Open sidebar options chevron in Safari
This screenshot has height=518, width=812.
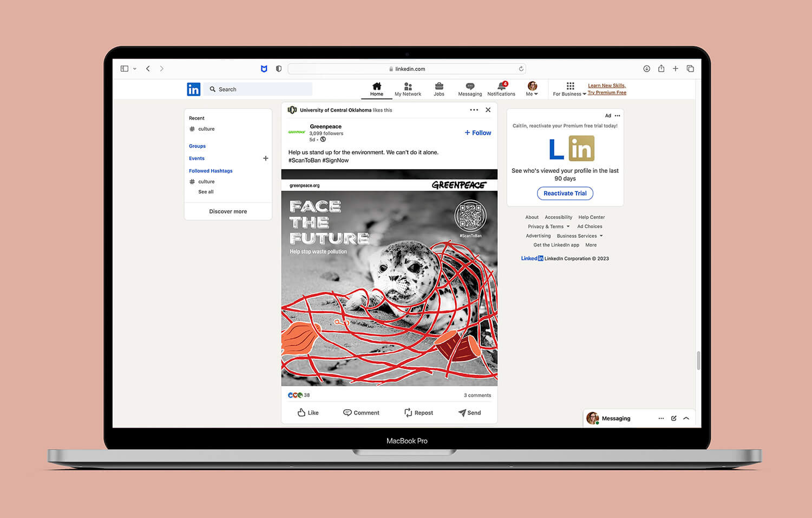coord(134,69)
